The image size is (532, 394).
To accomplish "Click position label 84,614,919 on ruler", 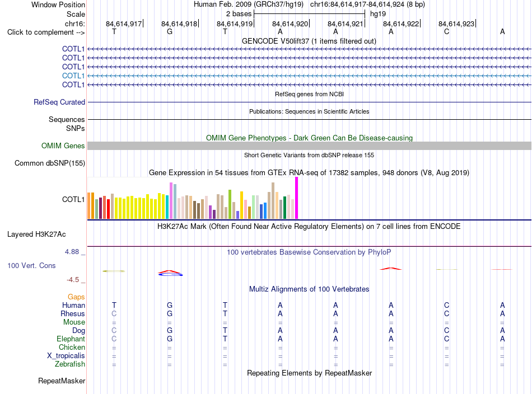I will [235, 24].
